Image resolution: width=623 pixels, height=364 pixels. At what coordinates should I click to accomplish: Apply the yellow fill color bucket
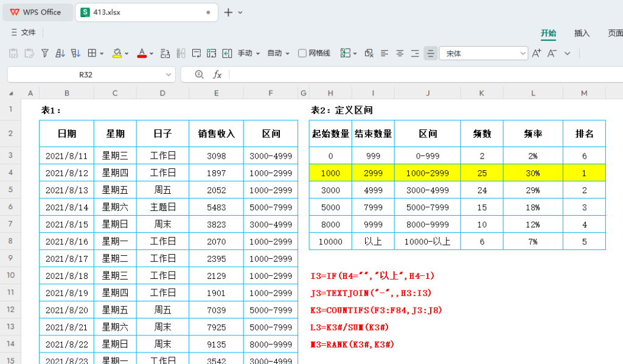(x=117, y=53)
